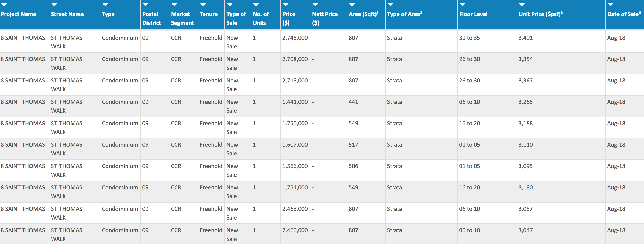Open the Type column filter arrow
Screen dimensions: 644x244
tap(105, 5)
